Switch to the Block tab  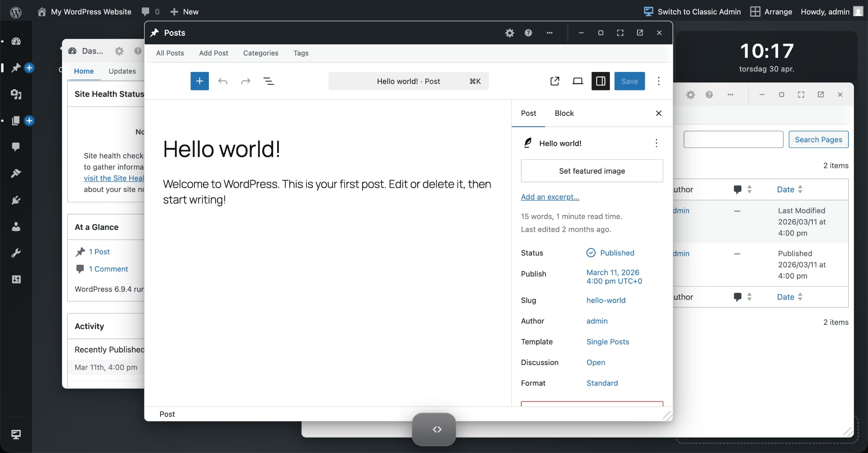(x=564, y=113)
